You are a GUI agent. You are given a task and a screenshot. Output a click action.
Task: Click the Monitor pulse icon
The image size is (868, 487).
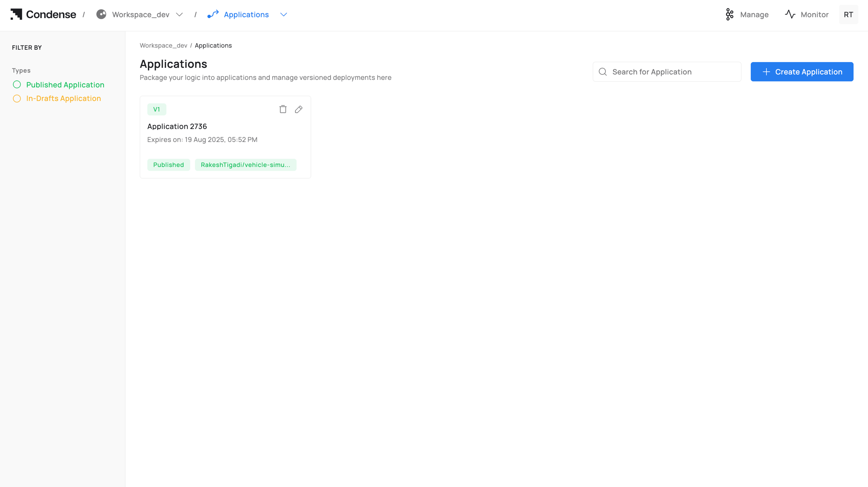[x=790, y=14]
